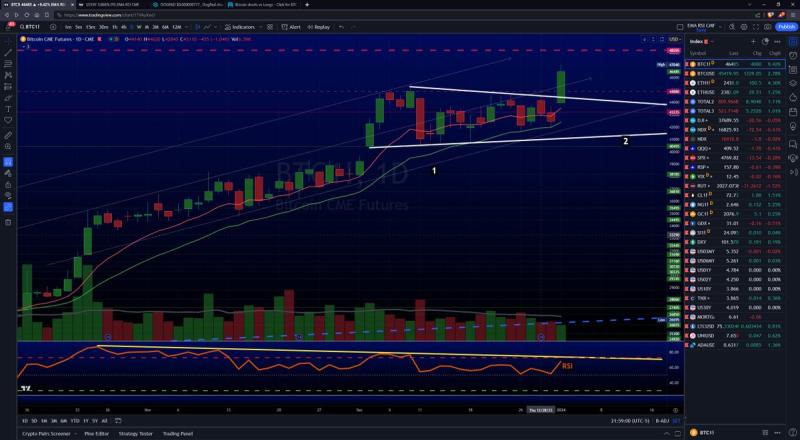
Task: Undo the last chart action
Action: (341, 27)
